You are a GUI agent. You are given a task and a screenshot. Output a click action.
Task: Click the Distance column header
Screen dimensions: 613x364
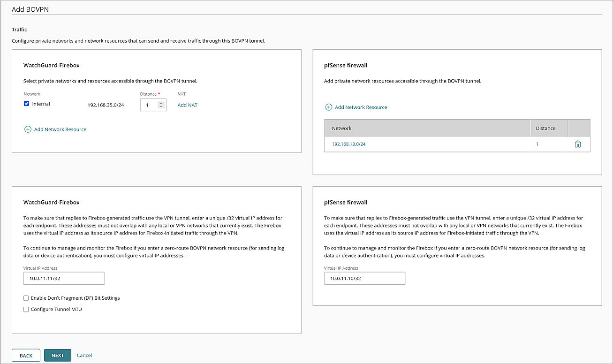(x=544, y=128)
